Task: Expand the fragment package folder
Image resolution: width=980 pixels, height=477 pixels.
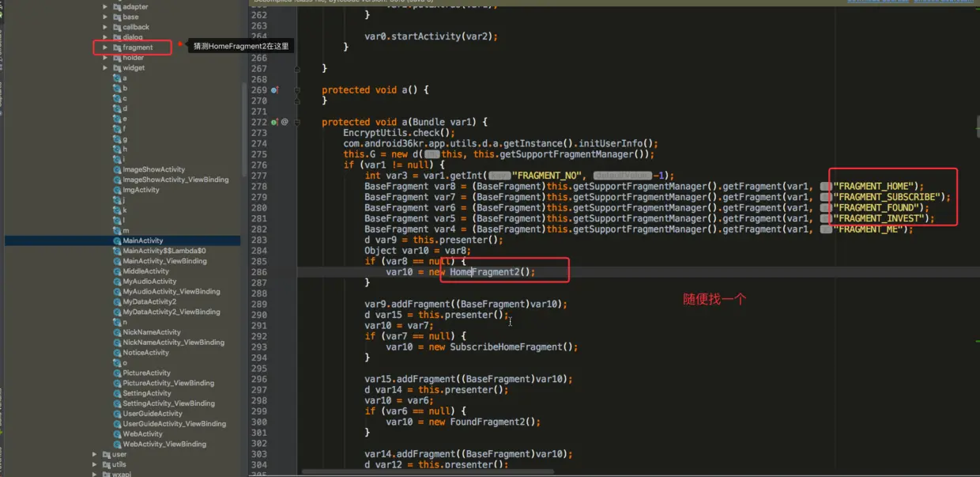Action: pyautogui.click(x=106, y=47)
